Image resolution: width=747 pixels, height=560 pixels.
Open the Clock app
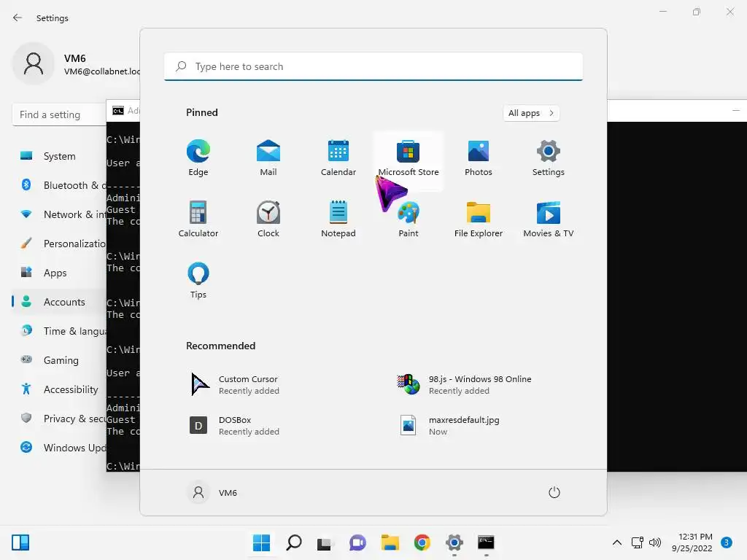coord(268,219)
